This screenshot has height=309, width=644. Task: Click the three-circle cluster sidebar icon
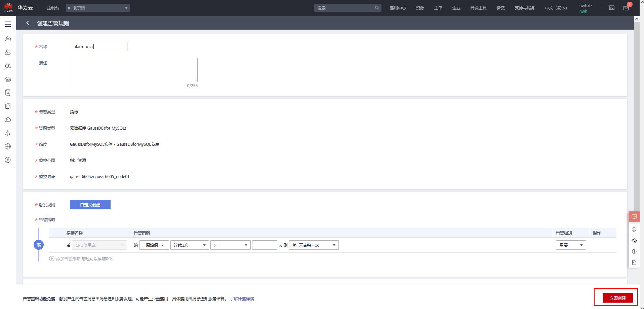click(8, 53)
